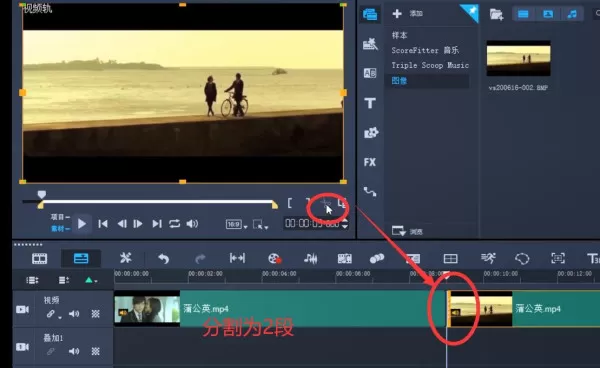This screenshot has width=600, height=368.
Task: Select Triple Scoop Music folder
Action: 430,65
